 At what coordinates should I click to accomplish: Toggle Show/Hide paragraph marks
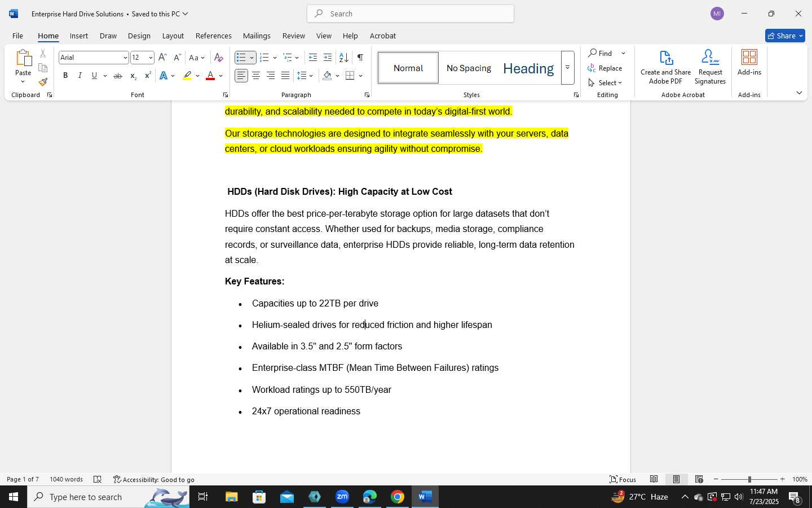coord(360,58)
